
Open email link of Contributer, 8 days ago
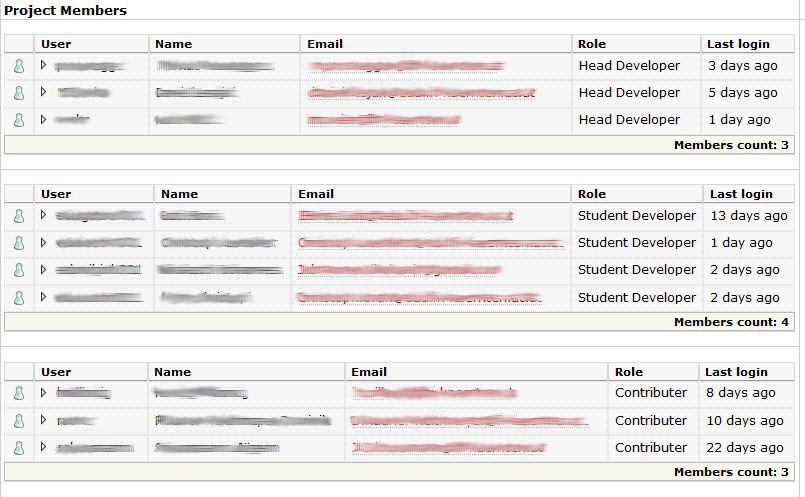click(434, 393)
